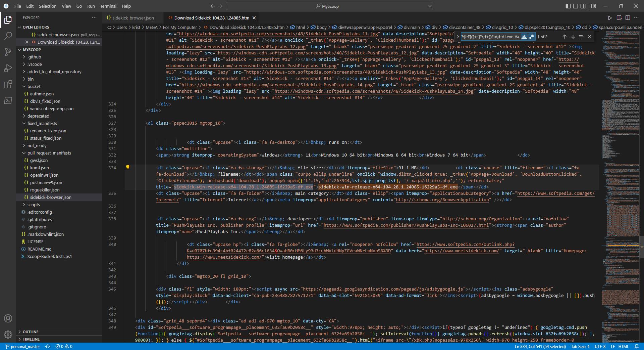Open the Accounts menu icon
This screenshot has width=644, height=350.
(x=8, y=318)
